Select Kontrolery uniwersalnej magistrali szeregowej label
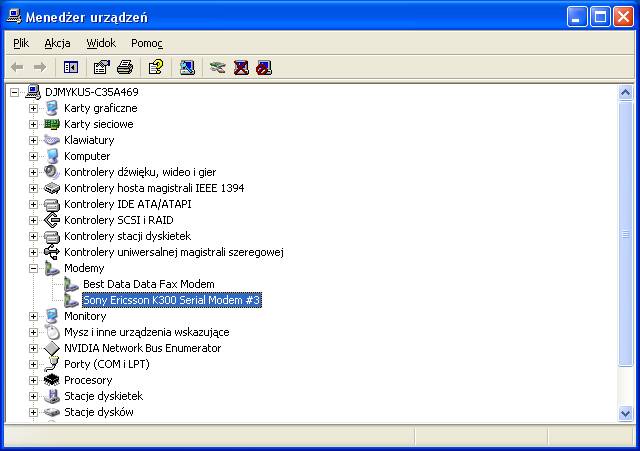Image resolution: width=640 pixels, height=451 pixels. [173, 252]
